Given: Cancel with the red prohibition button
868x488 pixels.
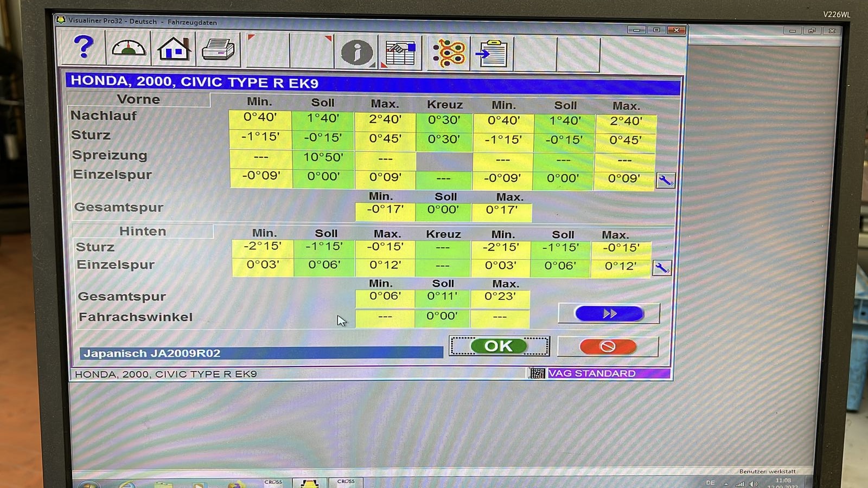Looking at the screenshot, I should click(608, 346).
